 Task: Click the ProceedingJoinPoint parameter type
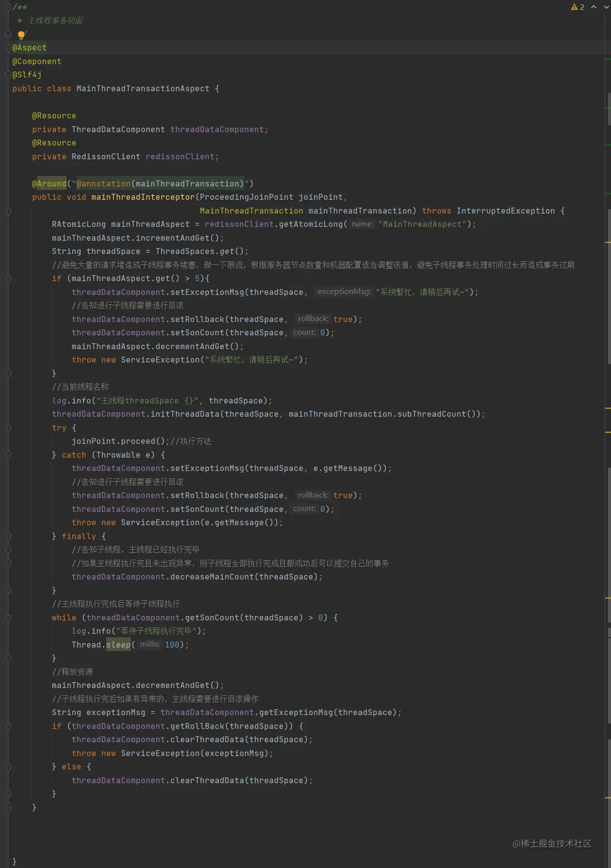pyautogui.click(x=247, y=197)
